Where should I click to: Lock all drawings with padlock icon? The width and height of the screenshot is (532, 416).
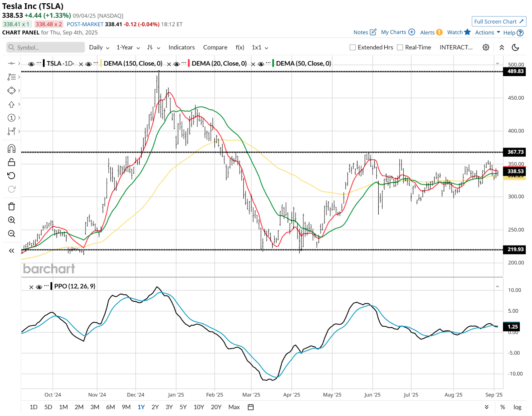(11, 162)
